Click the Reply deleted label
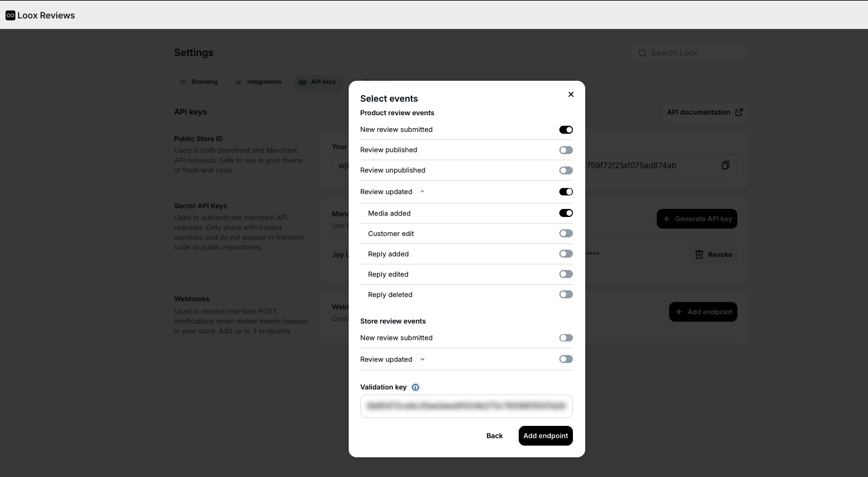This screenshot has width=868, height=477. pyautogui.click(x=391, y=295)
